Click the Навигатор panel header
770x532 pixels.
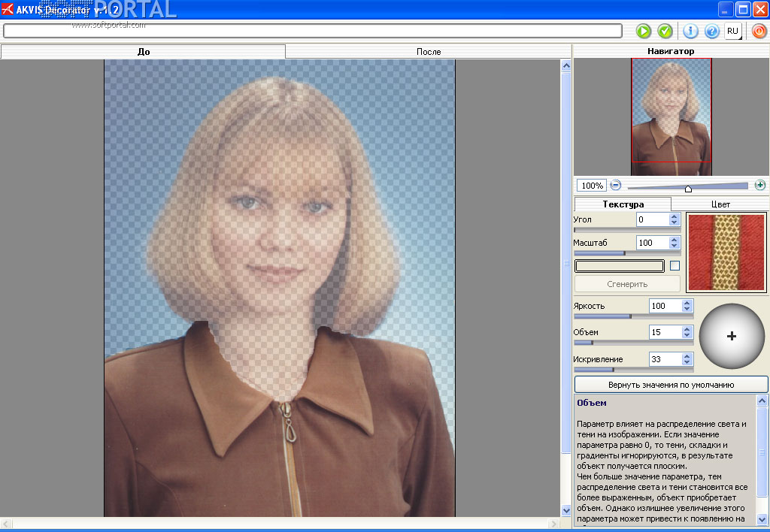(671, 51)
